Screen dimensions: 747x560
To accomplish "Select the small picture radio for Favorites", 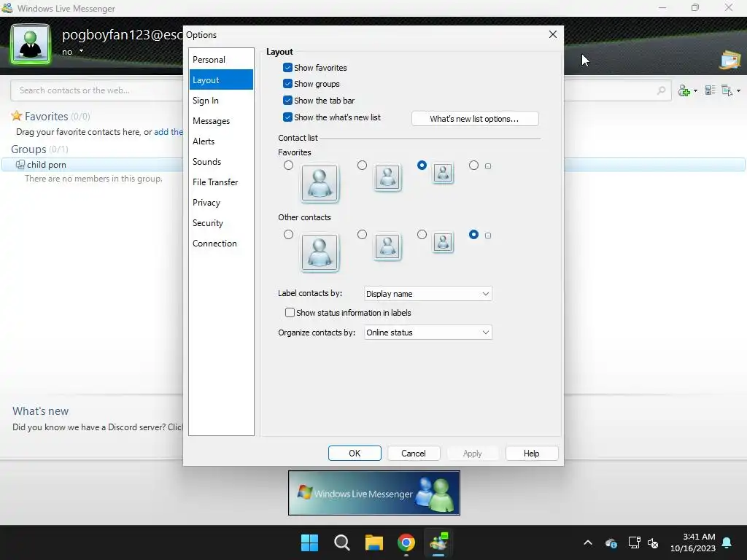I will tap(422, 166).
